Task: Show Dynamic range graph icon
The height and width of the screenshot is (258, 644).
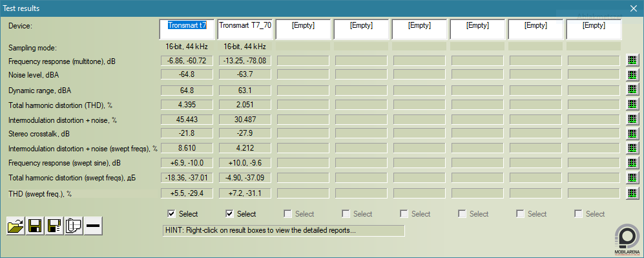Action: 632,89
